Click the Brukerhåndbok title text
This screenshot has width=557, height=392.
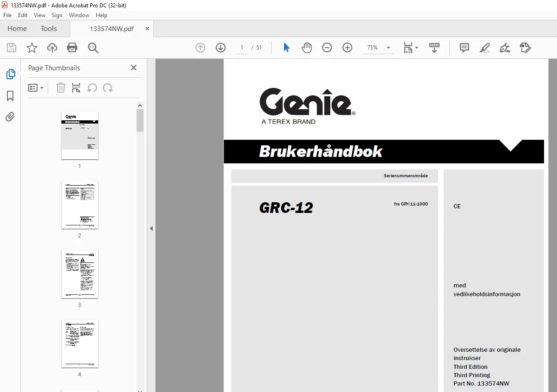[321, 151]
